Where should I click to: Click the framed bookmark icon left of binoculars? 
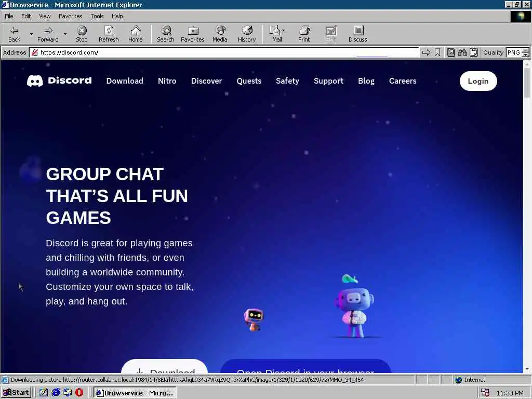pyautogui.click(x=450, y=52)
